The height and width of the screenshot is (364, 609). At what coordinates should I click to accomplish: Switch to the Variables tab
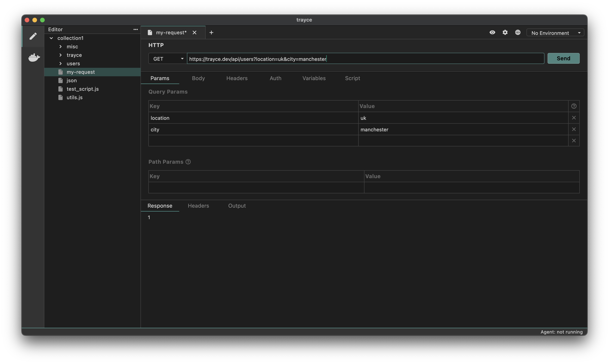(x=314, y=78)
